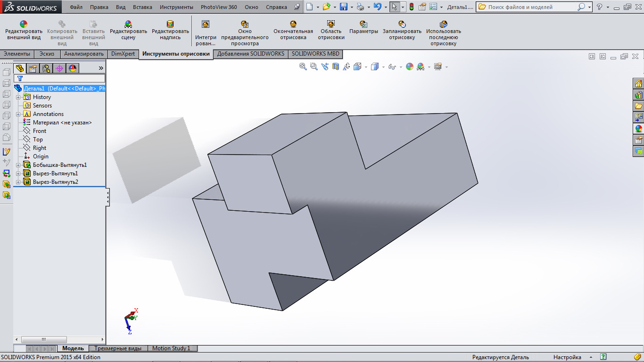Click the Appearances color ball in task pane

click(x=638, y=128)
